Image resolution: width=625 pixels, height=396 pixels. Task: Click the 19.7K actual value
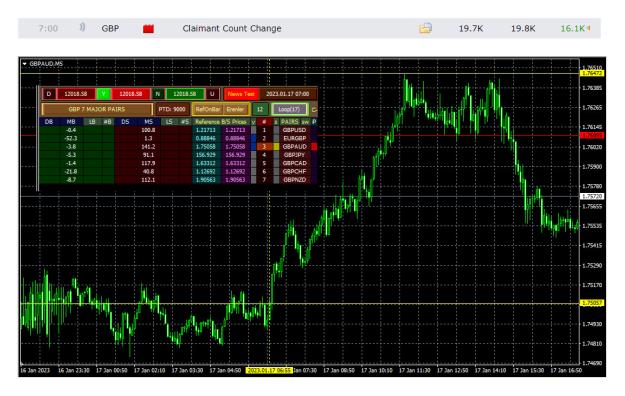pyautogui.click(x=471, y=28)
